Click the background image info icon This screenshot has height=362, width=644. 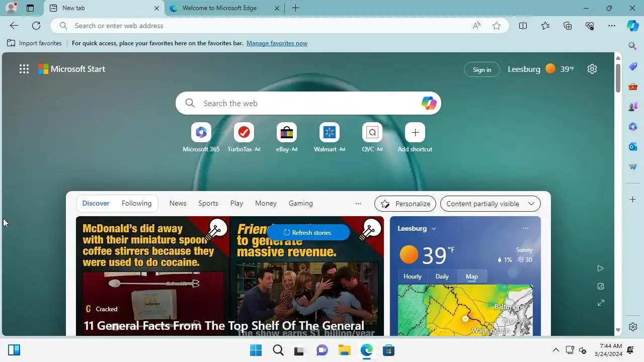(600, 286)
